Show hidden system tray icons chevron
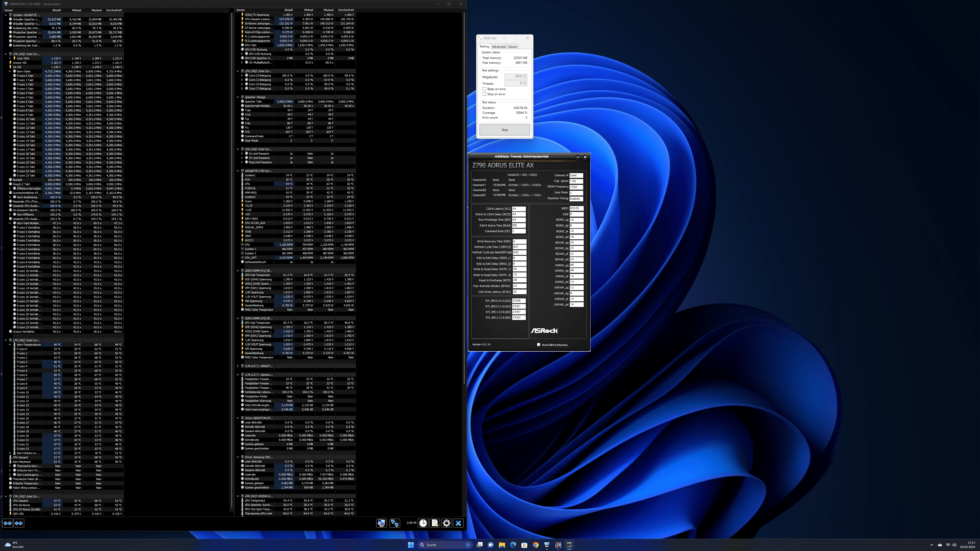Image resolution: width=980 pixels, height=551 pixels. pyautogui.click(x=931, y=545)
